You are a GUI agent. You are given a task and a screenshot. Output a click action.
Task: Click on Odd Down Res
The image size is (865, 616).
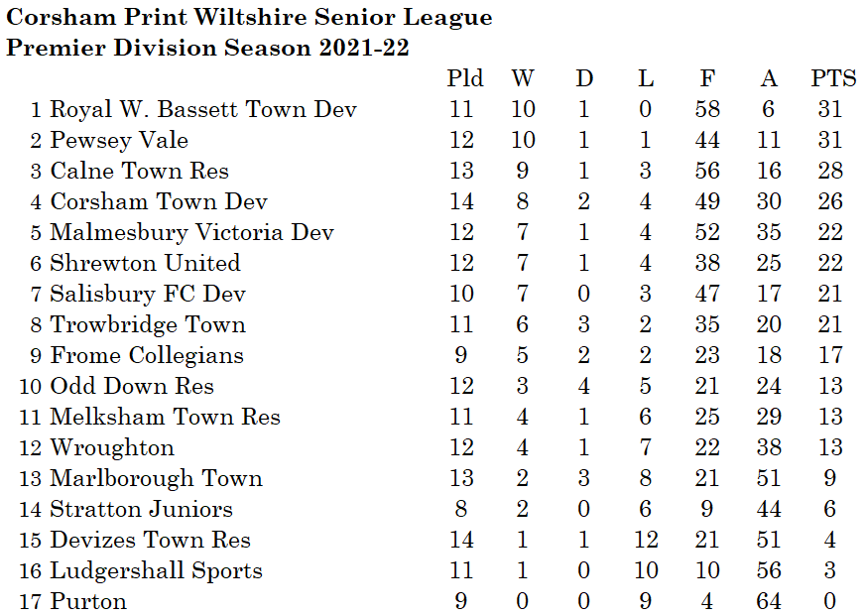(x=132, y=386)
